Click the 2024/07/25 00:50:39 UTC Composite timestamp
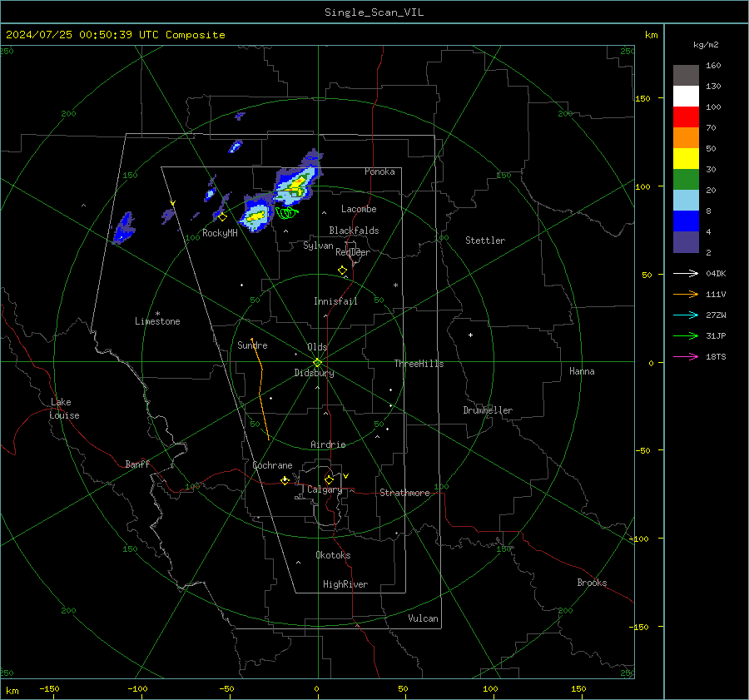 [x=115, y=35]
